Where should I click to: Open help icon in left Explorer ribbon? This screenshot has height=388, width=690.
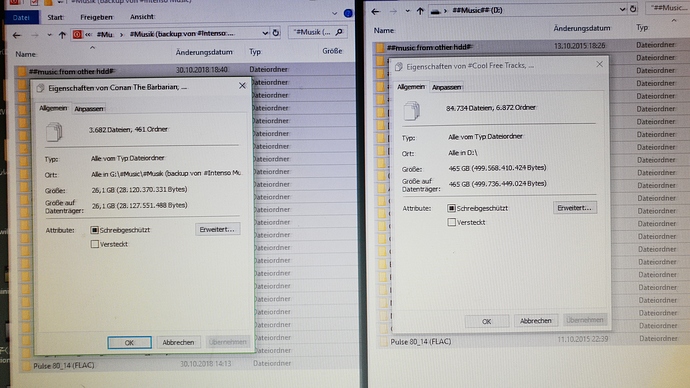348,13
